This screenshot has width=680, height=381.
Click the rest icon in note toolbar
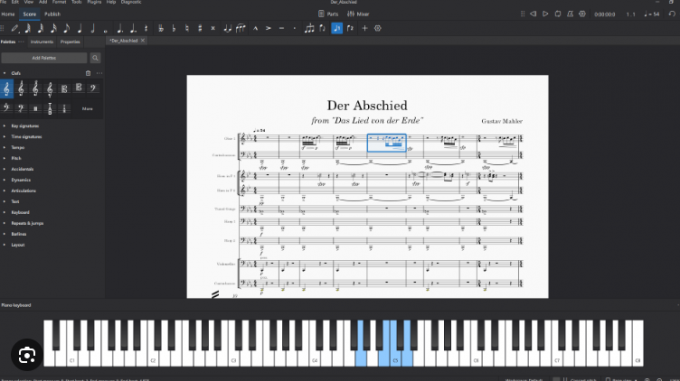click(146, 29)
